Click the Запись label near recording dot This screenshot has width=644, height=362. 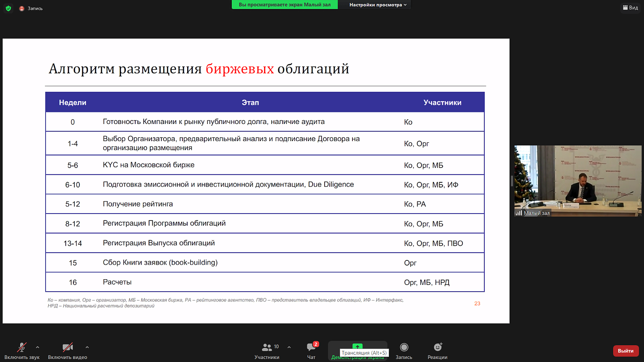[35, 9]
